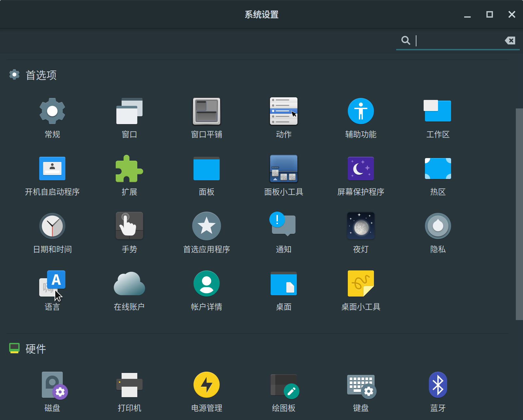Open the 扩展 extensions puzzle icon
This screenshot has width=523, height=420.
[129, 169]
